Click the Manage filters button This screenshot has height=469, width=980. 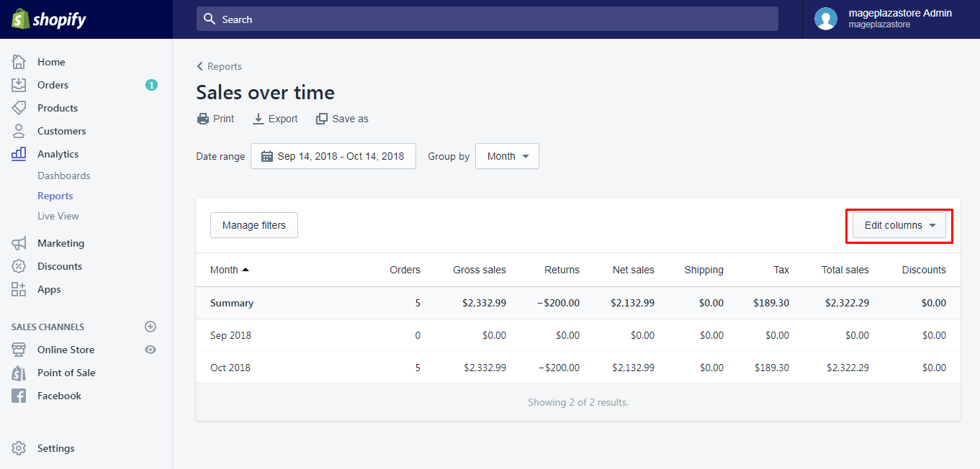click(x=254, y=225)
